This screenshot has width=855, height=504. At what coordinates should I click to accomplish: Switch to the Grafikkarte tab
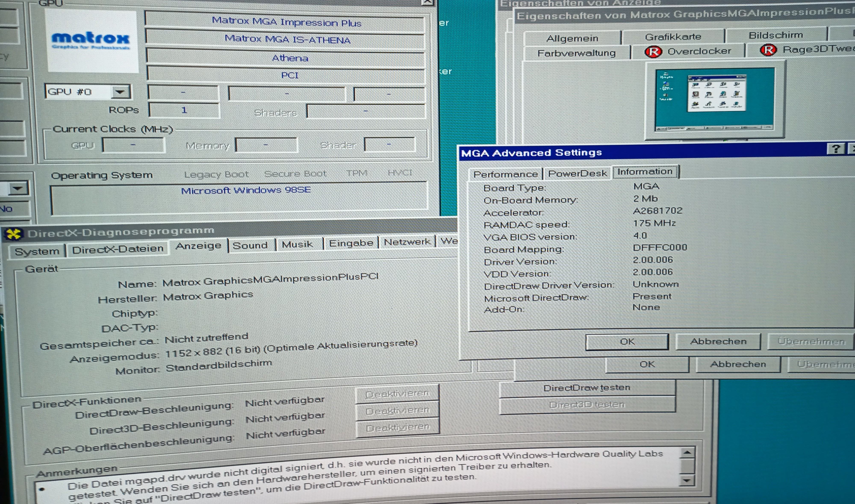[x=673, y=37]
